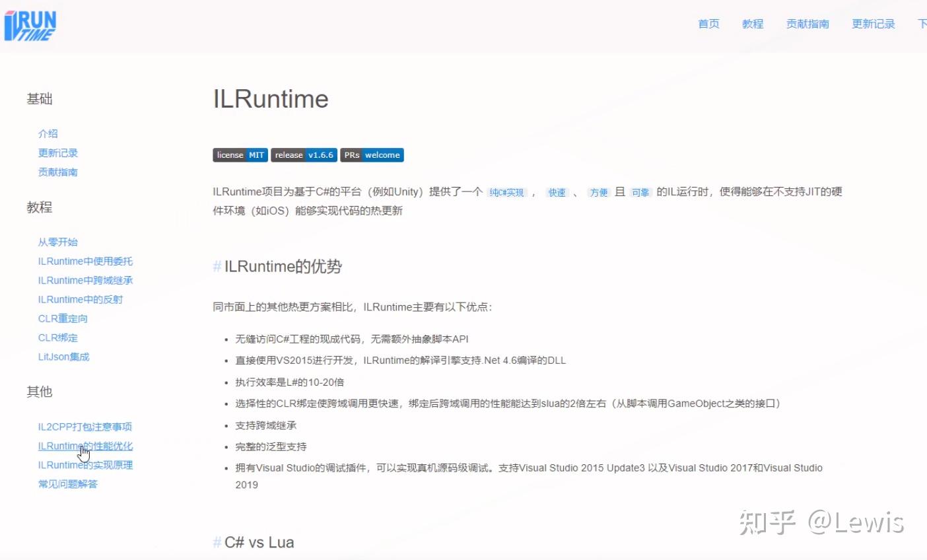Click the MIT license badge
The width and height of the screenshot is (927, 560).
[x=240, y=155]
